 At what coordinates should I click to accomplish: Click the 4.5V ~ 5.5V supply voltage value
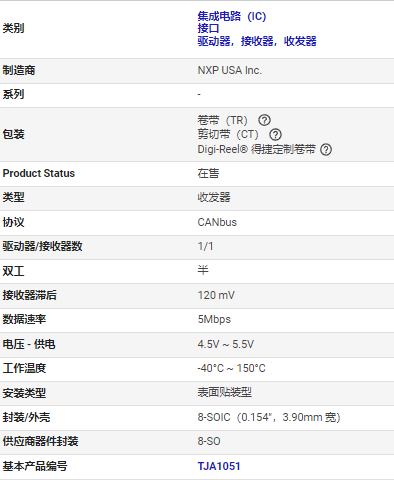[x=226, y=344]
